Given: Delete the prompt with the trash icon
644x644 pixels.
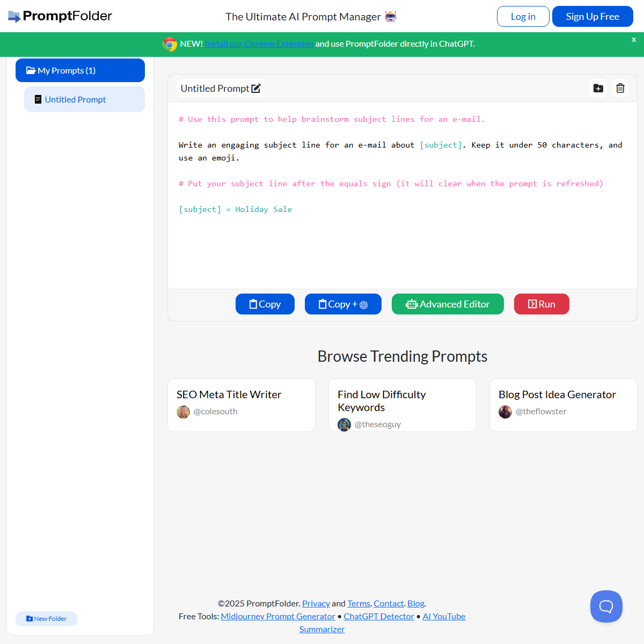Looking at the screenshot, I should point(620,88).
